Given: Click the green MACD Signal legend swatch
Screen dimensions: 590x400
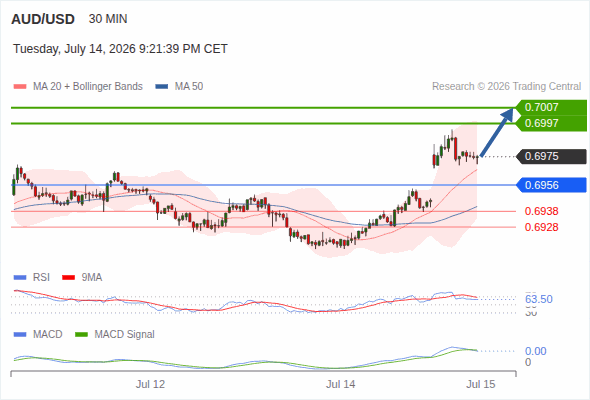Looking at the screenshot, I should 81,335.
